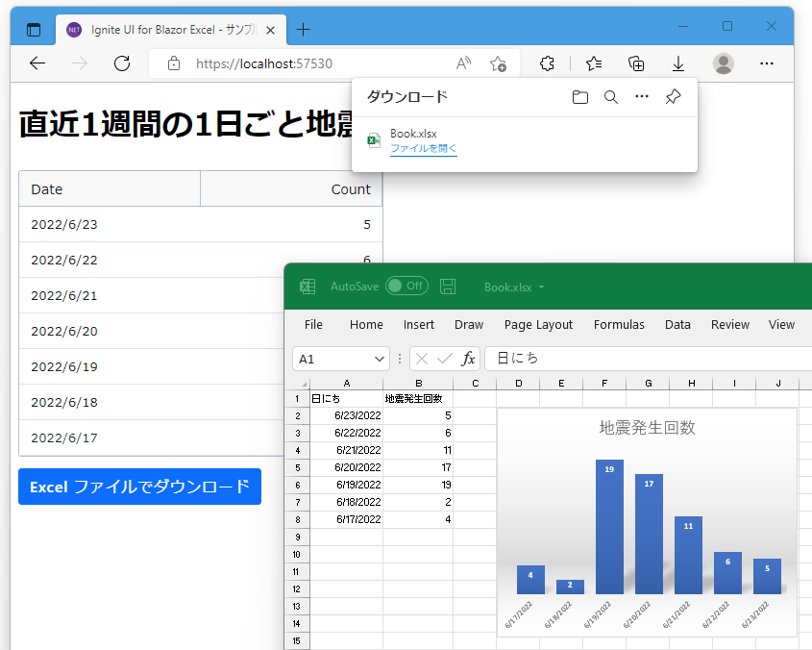Click the Excel ファイルでダウンロード button
812x650 pixels.
tap(139, 487)
